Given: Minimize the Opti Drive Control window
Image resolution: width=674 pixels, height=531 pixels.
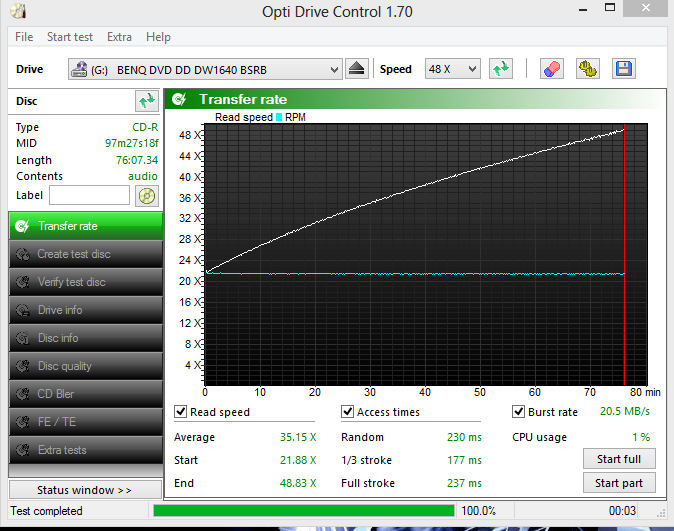Looking at the screenshot, I should click(583, 9).
